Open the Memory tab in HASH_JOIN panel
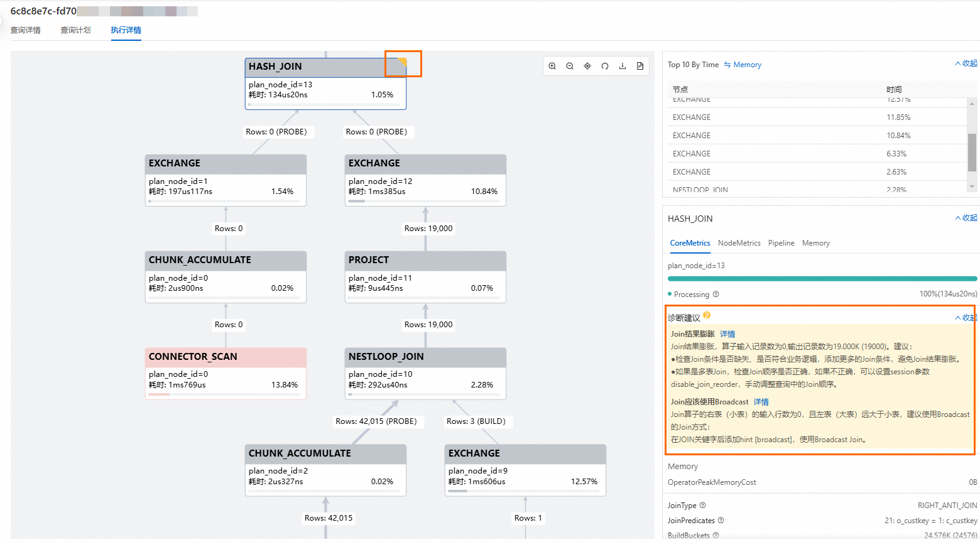 [815, 243]
